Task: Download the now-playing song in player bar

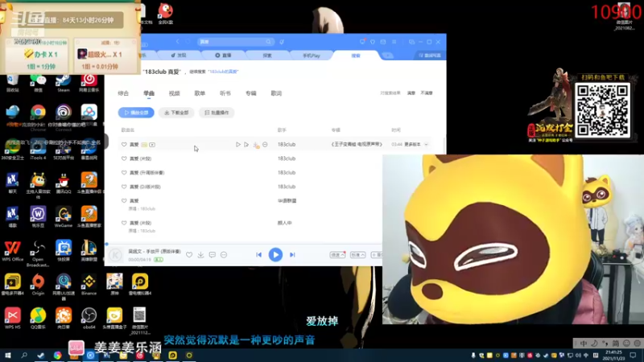Action: point(200,255)
